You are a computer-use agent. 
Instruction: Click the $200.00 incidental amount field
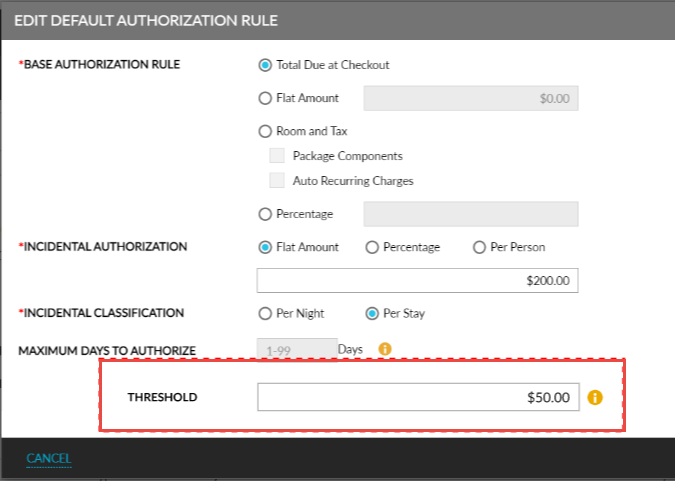point(417,281)
